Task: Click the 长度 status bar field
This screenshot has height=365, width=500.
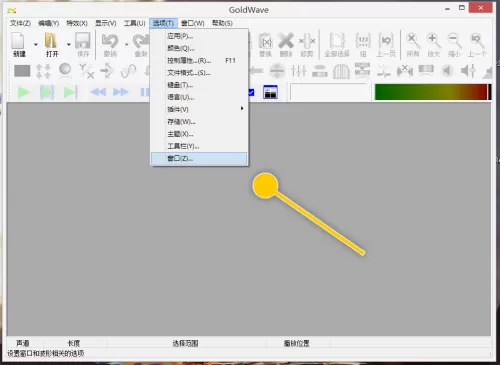Action: [x=74, y=343]
